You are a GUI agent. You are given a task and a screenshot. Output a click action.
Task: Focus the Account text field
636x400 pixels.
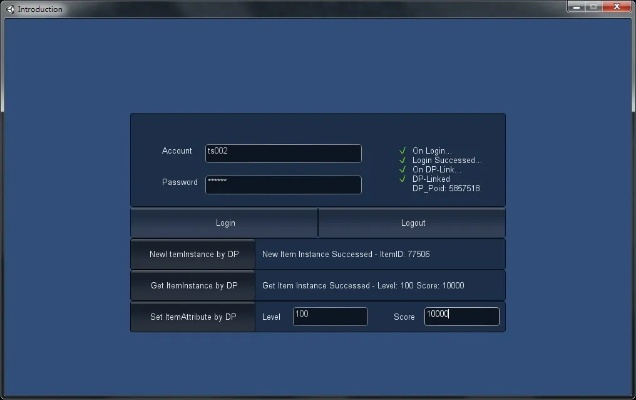[x=283, y=153]
